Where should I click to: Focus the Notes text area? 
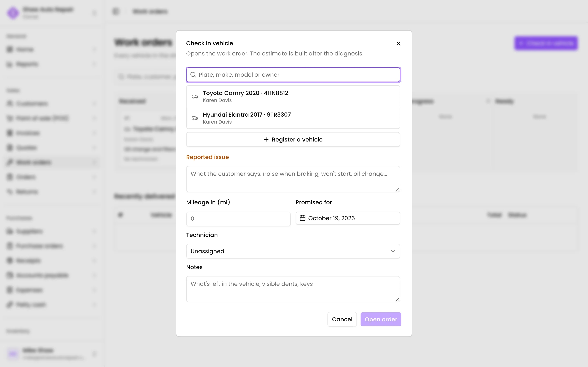point(293,289)
